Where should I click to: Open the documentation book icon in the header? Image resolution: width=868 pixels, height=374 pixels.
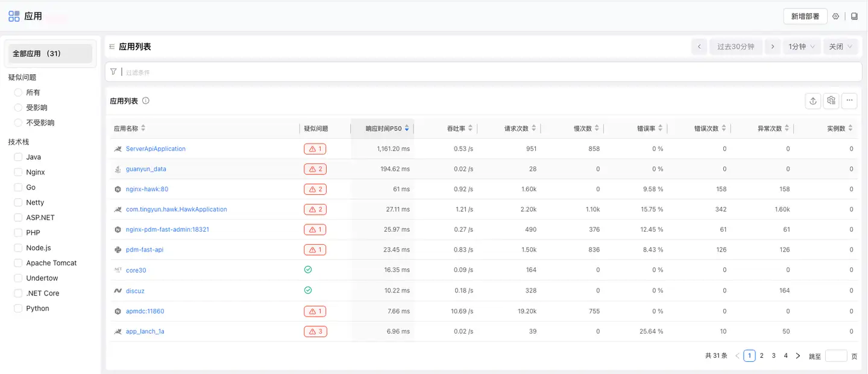coord(854,16)
